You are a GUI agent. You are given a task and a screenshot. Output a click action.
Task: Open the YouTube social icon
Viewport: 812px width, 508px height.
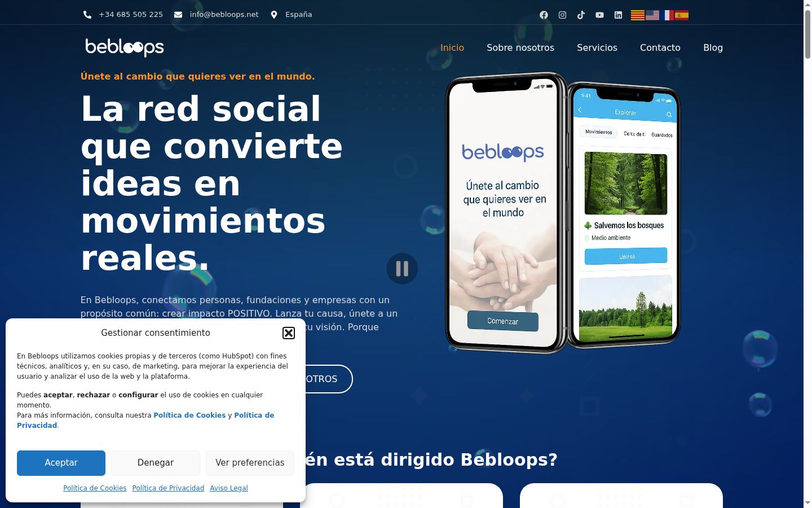tap(599, 15)
